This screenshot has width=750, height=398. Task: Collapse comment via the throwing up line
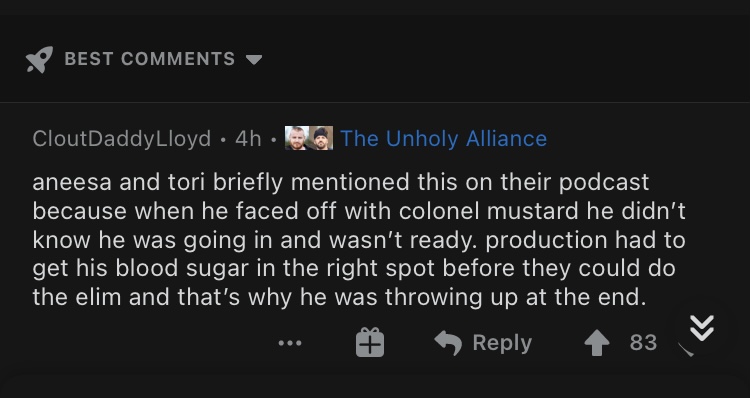click(340, 297)
